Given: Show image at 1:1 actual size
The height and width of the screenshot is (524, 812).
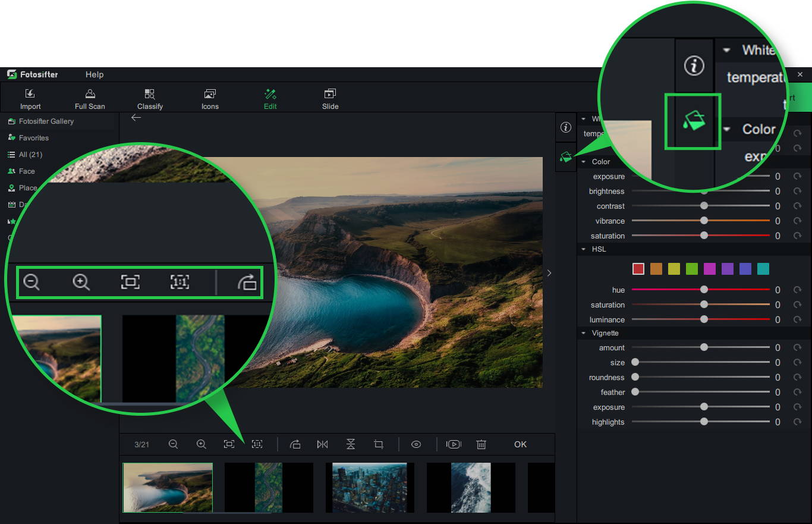Looking at the screenshot, I should [x=257, y=444].
